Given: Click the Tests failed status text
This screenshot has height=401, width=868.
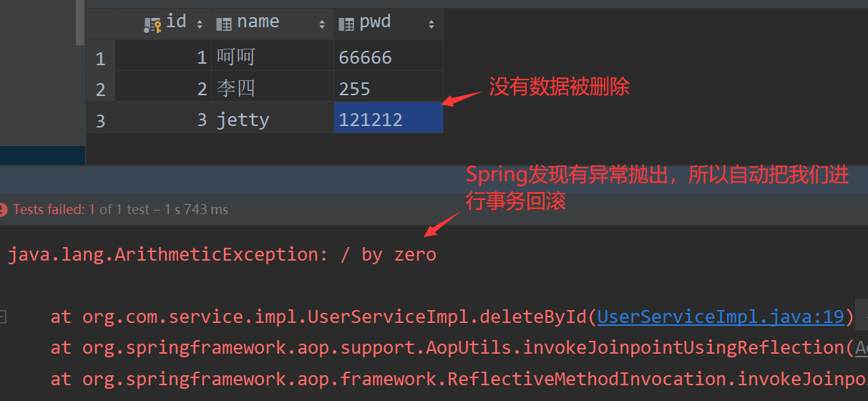Looking at the screenshot, I should point(49,210).
